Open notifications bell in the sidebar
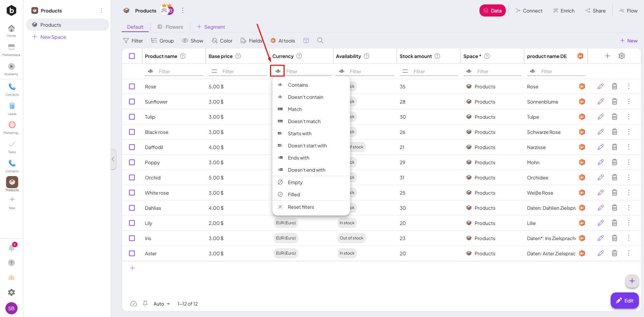Screen dimensions: 644x317 (x=11, y=248)
